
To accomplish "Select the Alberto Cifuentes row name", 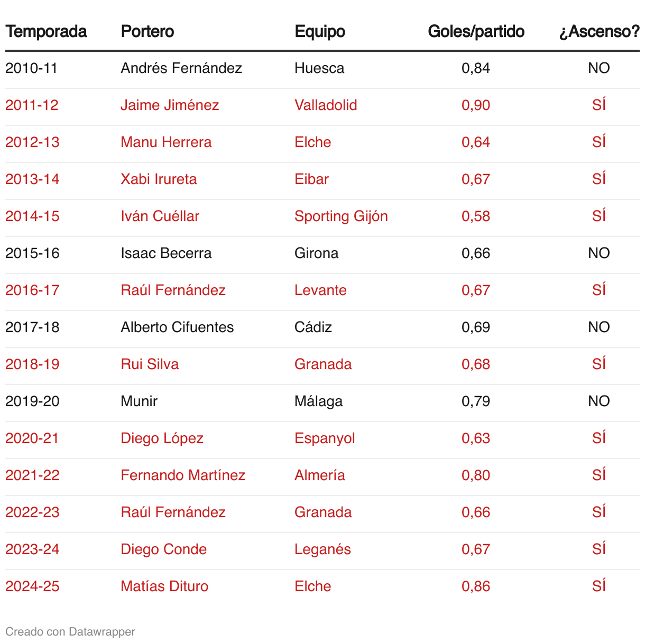I will click(x=177, y=327).
